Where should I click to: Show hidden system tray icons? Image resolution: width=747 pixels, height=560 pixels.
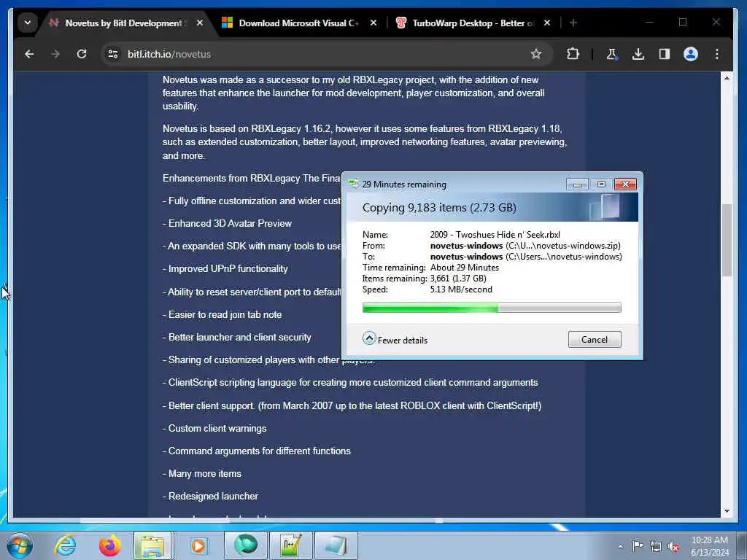click(x=620, y=546)
